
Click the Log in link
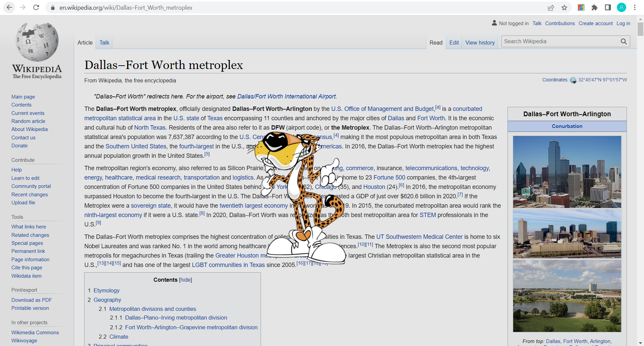(623, 23)
